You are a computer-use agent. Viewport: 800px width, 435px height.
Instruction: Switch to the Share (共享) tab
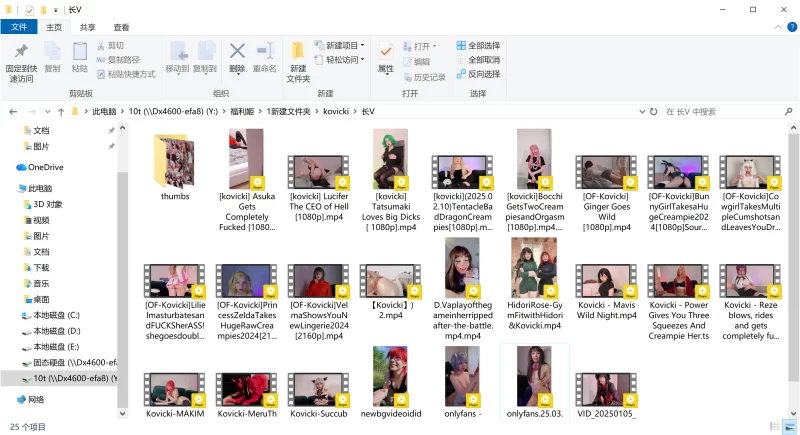pos(87,27)
